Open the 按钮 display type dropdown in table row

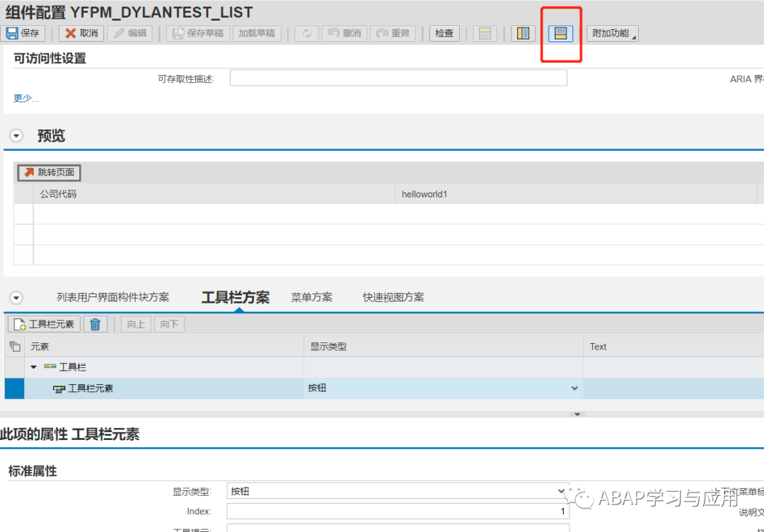pyautogui.click(x=574, y=388)
